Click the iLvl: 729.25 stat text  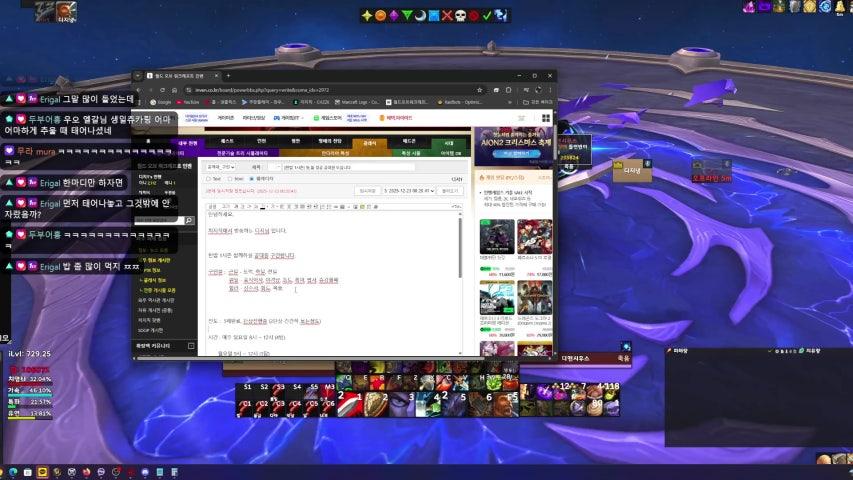[29, 354]
